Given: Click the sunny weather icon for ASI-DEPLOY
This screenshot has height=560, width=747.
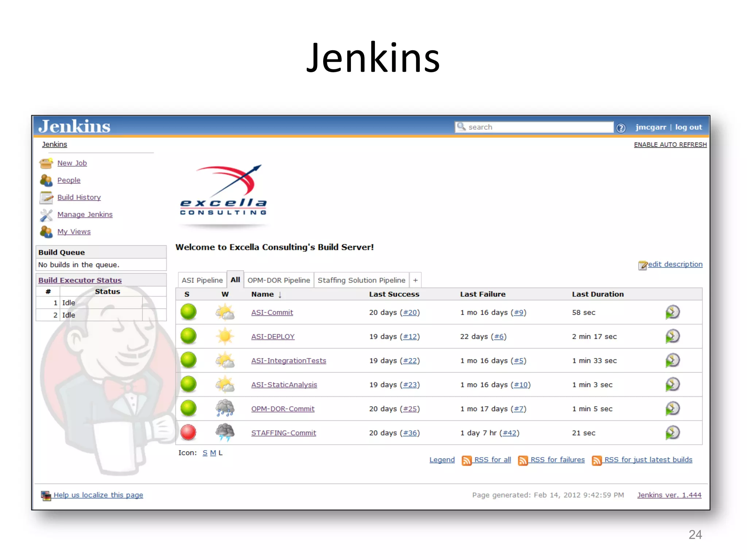Looking at the screenshot, I should (x=225, y=336).
